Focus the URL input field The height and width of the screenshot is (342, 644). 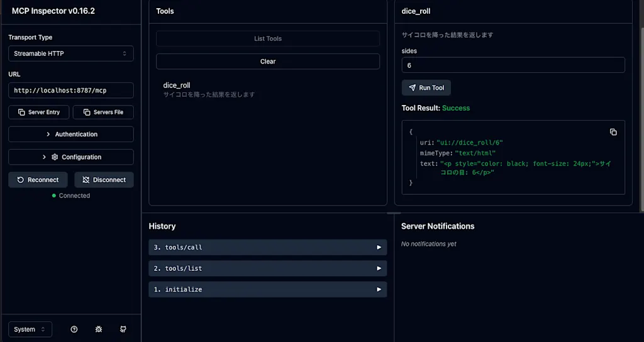(71, 91)
